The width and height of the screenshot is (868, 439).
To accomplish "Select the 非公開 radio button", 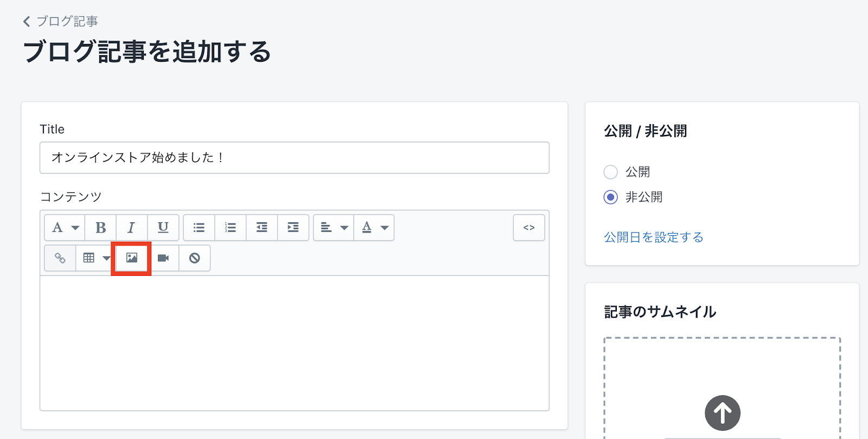I will coord(611,197).
